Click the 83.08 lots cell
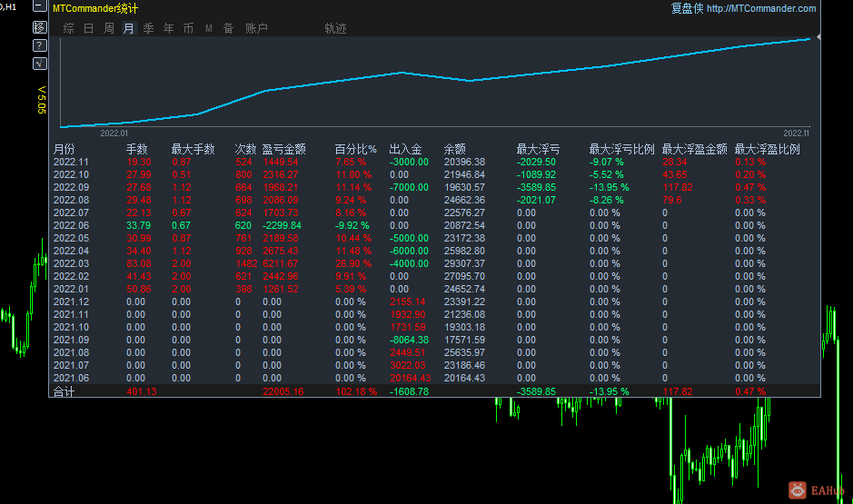The width and height of the screenshot is (853, 504). (x=139, y=263)
